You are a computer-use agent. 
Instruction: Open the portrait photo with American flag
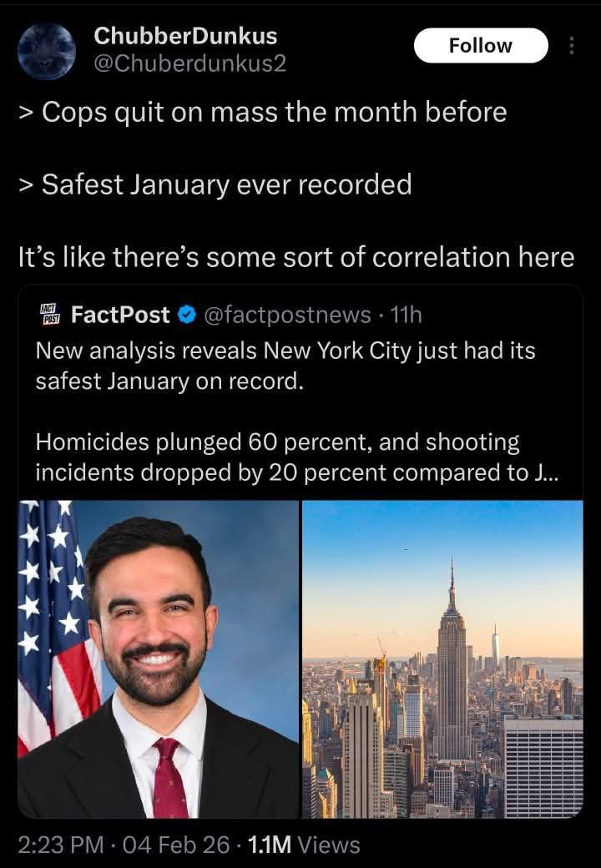[x=159, y=659]
